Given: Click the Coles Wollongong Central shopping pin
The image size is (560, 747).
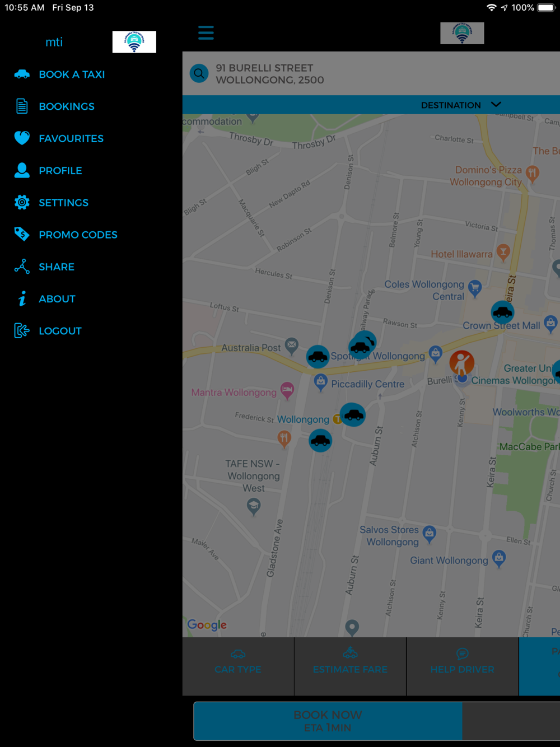Looking at the screenshot, I should (x=475, y=288).
